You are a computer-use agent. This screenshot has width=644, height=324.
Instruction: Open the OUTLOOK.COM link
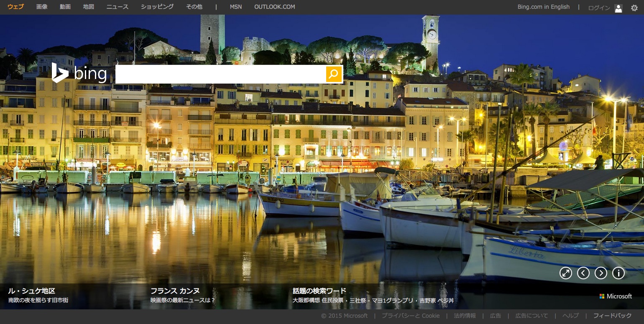(274, 7)
